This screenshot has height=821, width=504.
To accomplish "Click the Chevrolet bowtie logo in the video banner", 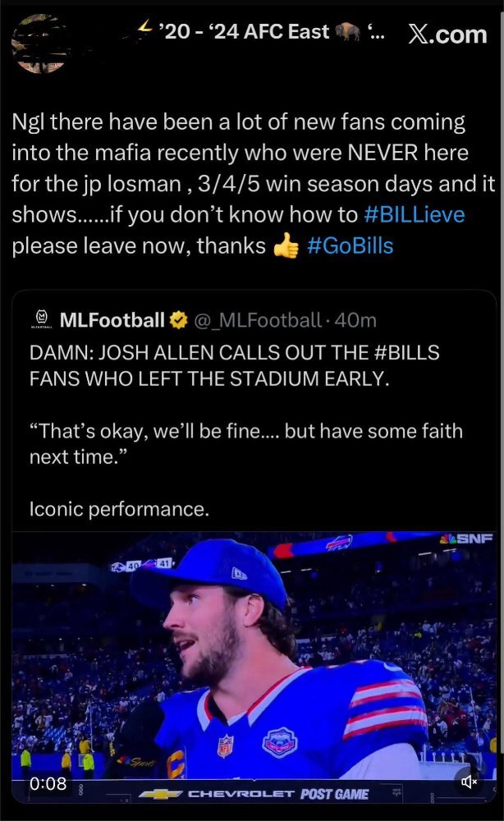I will (161, 794).
